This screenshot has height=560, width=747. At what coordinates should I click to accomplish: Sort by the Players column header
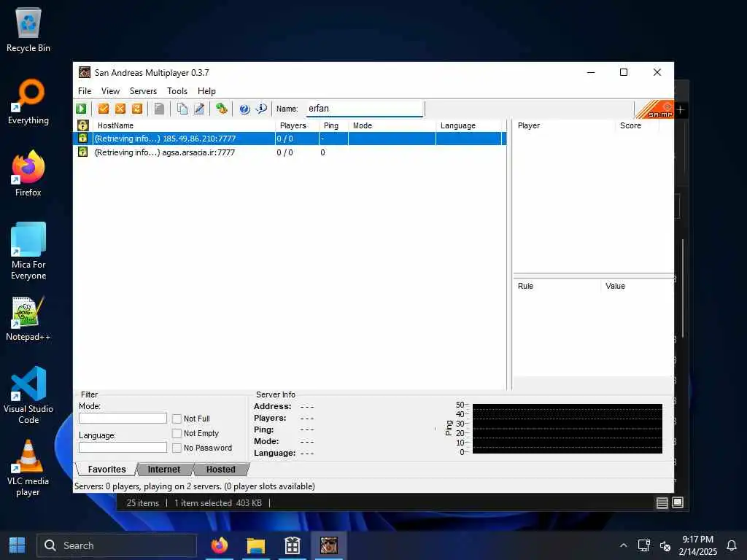coord(297,125)
